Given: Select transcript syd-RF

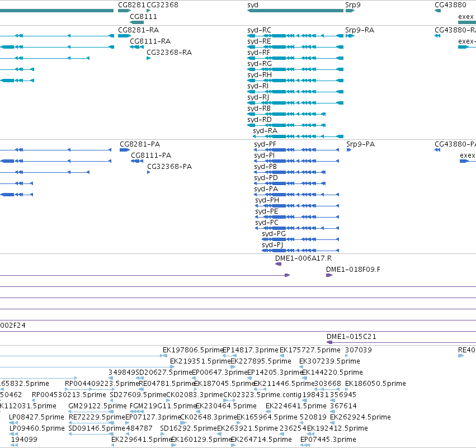Looking at the screenshot, I should (x=295, y=58).
